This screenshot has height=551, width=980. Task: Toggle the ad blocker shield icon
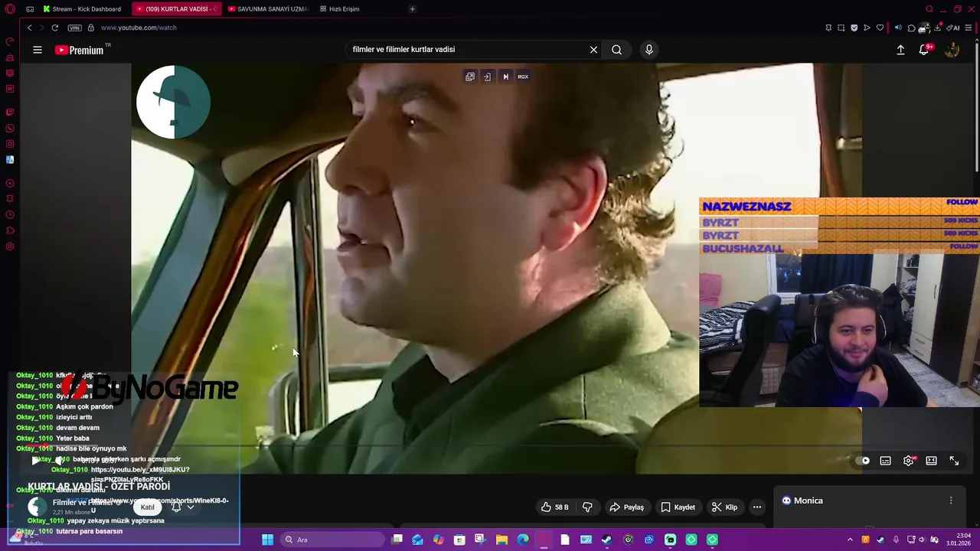pos(854,28)
